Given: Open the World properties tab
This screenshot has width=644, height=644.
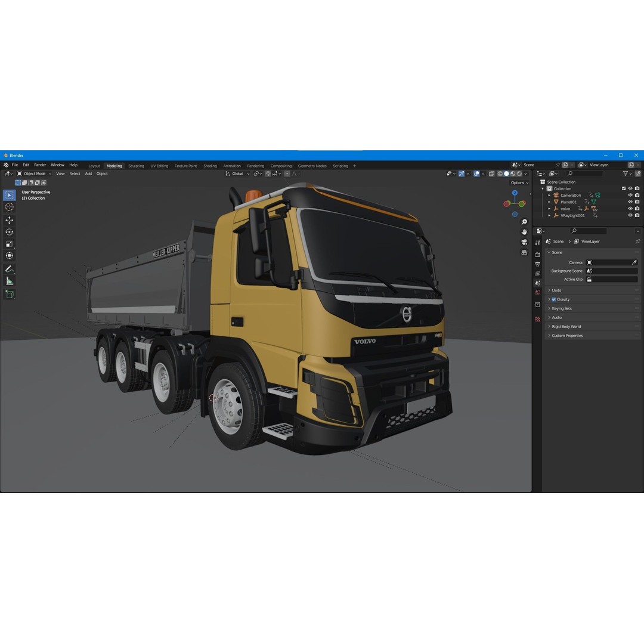Looking at the screenshot, I should [538, 292].
